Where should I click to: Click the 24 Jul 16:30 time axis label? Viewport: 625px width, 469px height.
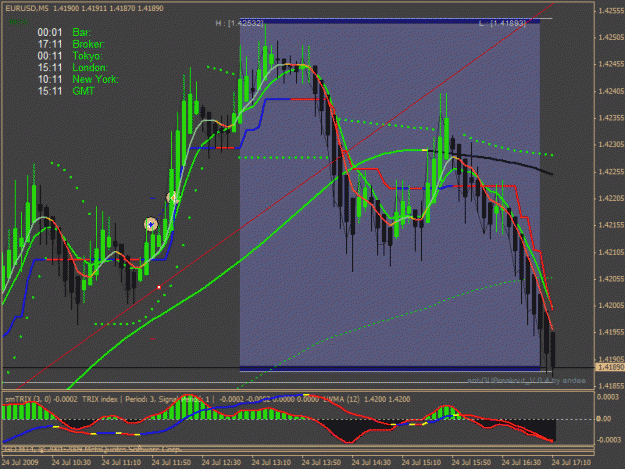click(x=521, y=463)
